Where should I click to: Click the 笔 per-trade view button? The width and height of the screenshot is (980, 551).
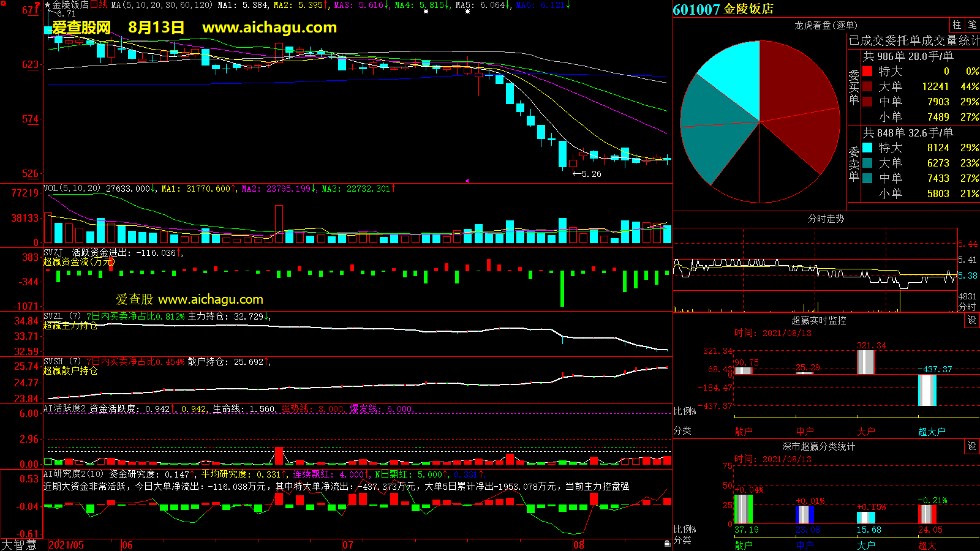pos(972,25)
